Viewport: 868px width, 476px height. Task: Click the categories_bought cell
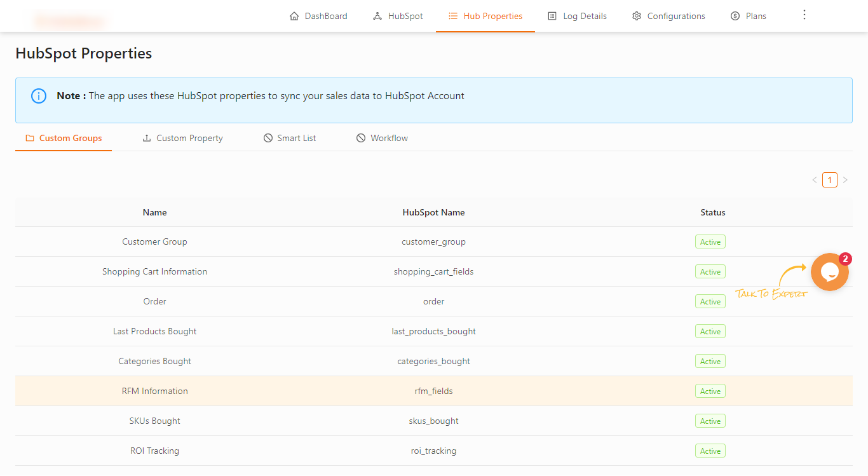[434, 361]
